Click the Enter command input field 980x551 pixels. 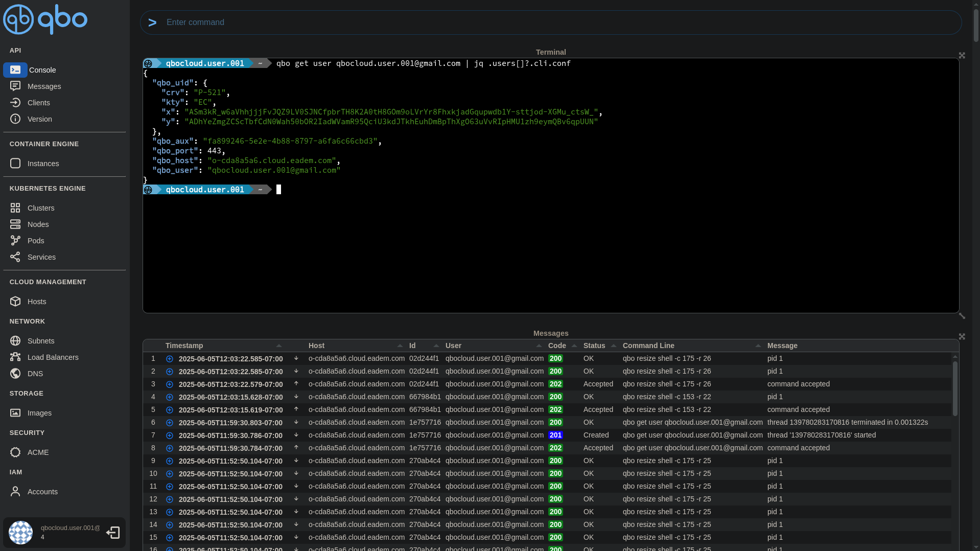551,22
